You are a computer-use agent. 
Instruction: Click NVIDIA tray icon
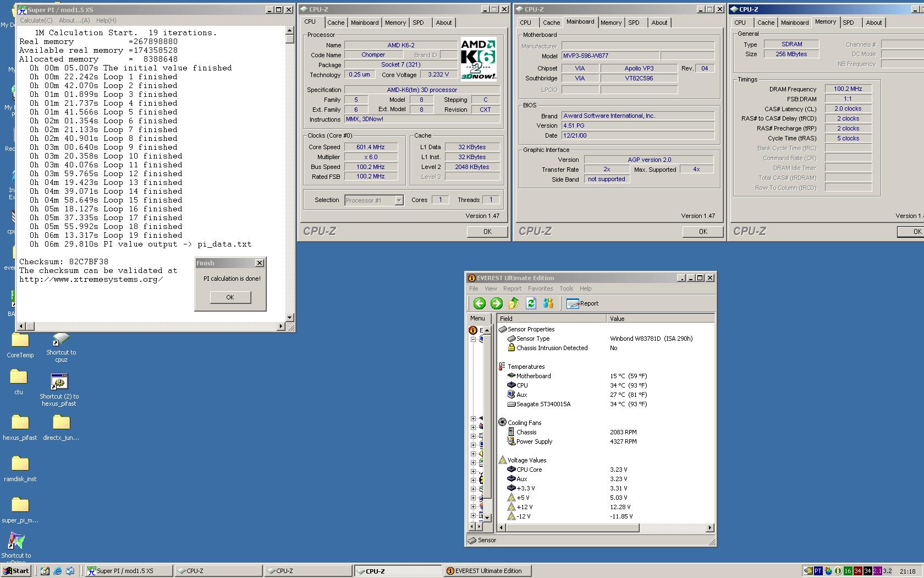point(808,571)
